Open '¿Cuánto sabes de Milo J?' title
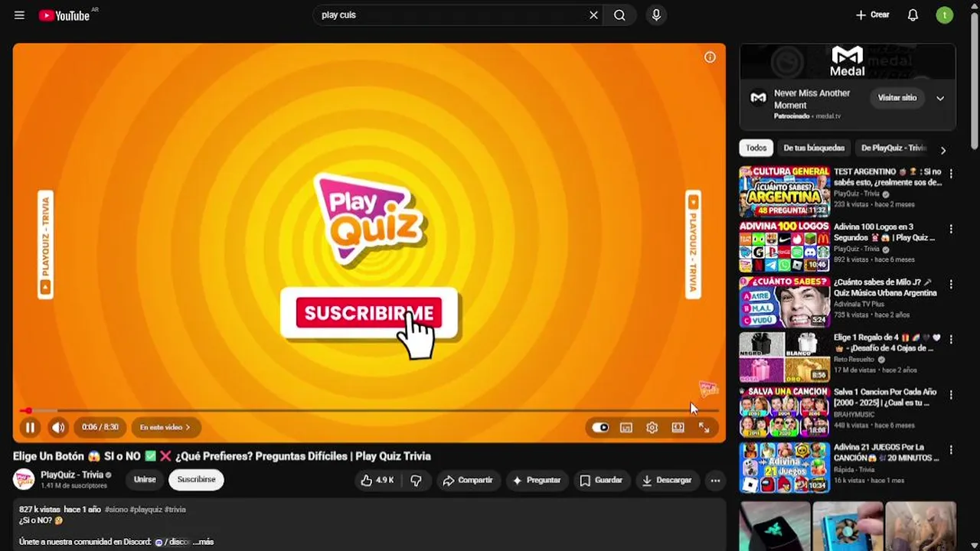The width and height of the screenshot is (980, 551). pos(885,287)
